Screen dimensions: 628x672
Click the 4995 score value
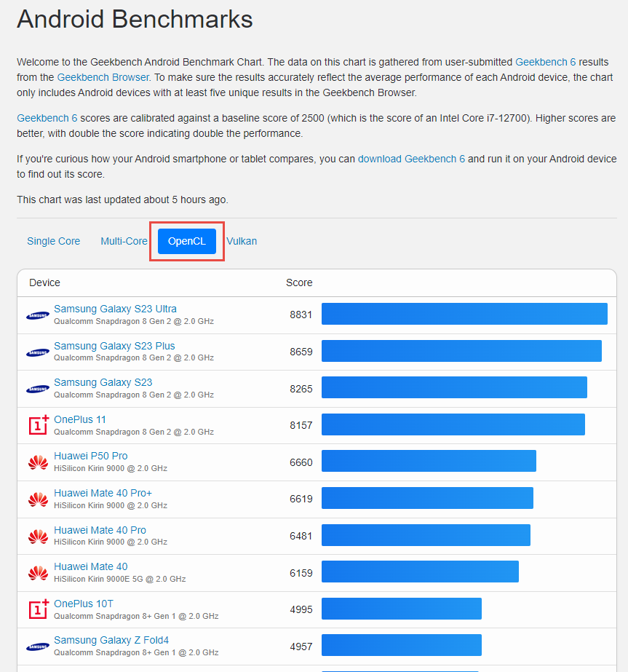(x=301, y=609)
